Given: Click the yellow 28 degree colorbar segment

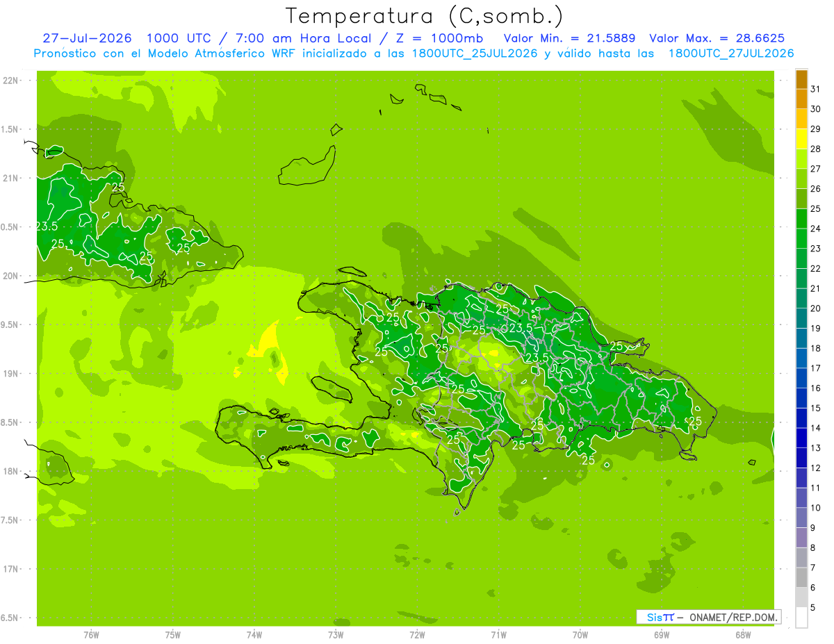Looking at the screenshot, I should tap(801, 139).
